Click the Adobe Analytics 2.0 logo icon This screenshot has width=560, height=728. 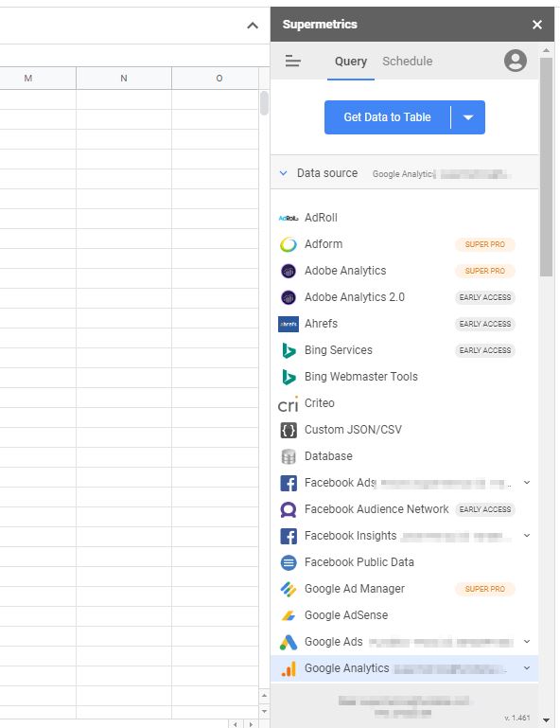click(x=289, y=297)
